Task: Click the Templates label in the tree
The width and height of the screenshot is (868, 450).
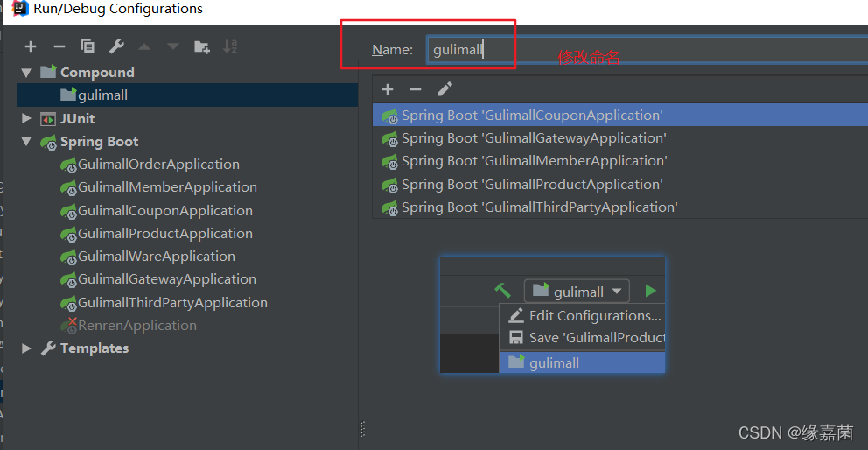Action: point(94,348)
